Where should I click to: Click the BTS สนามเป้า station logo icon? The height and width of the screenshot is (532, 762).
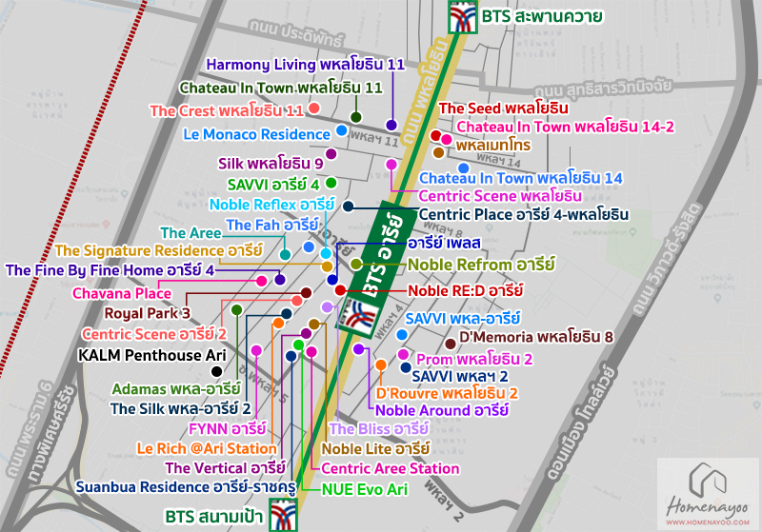283,515
